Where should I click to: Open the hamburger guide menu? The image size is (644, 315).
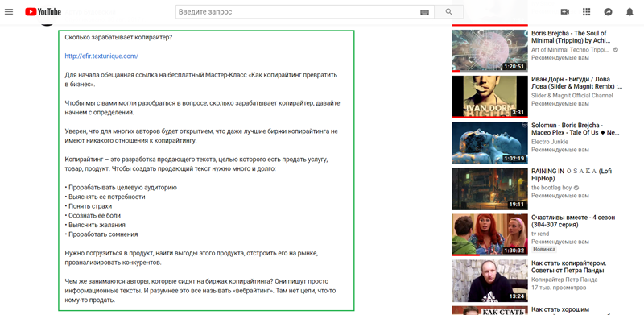[x=9, y=12]
